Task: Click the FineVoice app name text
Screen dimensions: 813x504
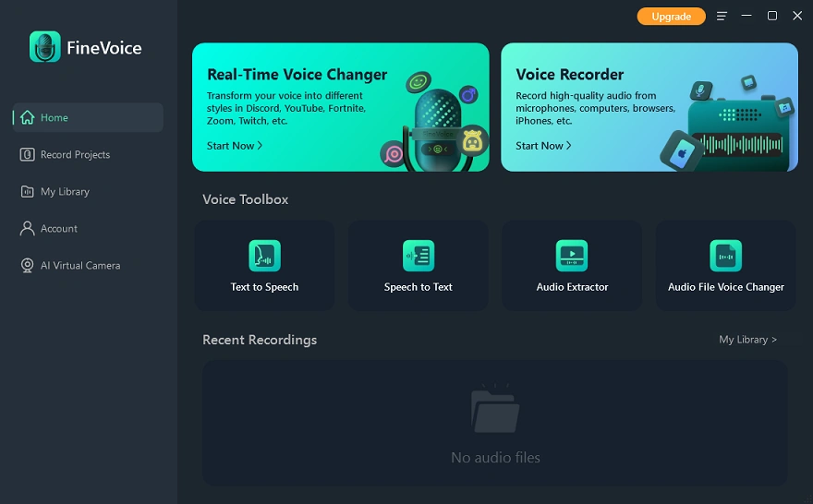Action: (x=103, y=48)
